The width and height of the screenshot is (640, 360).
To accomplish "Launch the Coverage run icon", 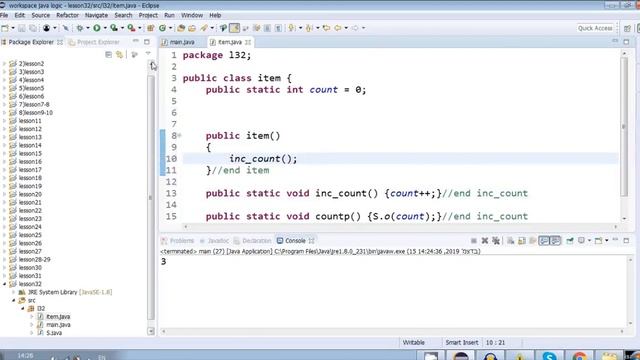I will [x=114, y=28].
